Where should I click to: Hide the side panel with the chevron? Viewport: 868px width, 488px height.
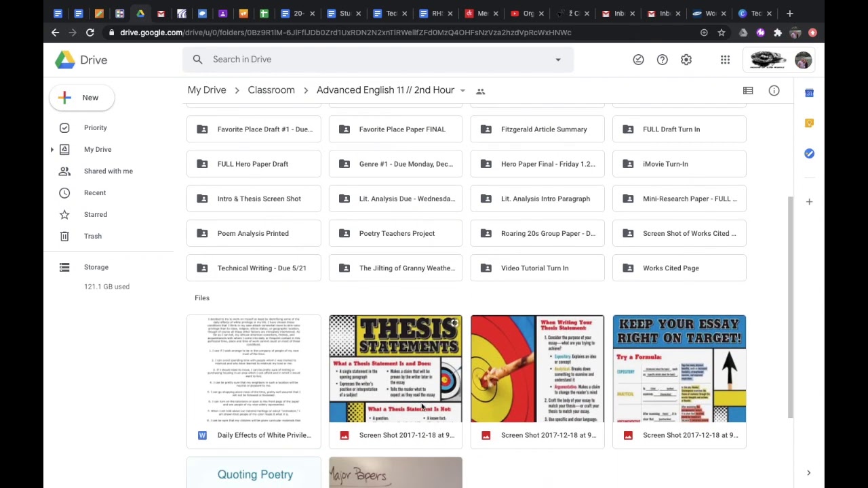click(808, 472)
